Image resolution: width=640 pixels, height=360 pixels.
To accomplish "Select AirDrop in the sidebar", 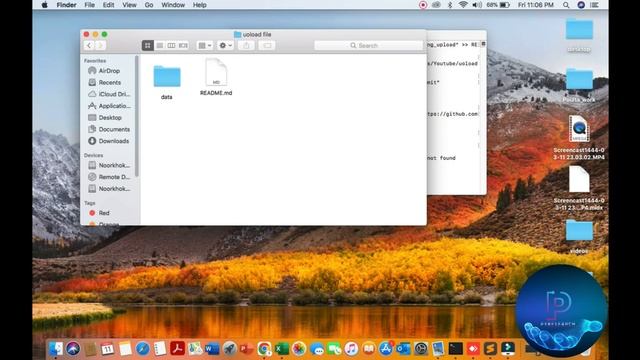I will click(x=109, y=71).
